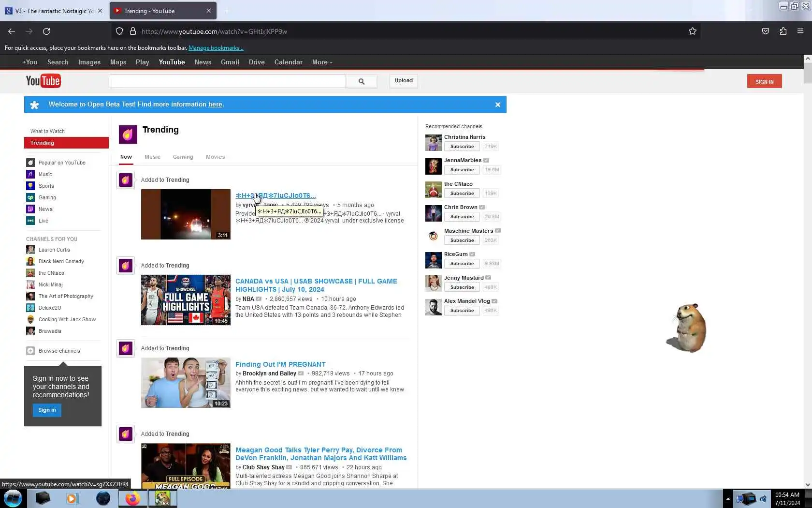
Task: Open the Manage bookmarks link
Action: pyautogui.click(x=216, y=48)
